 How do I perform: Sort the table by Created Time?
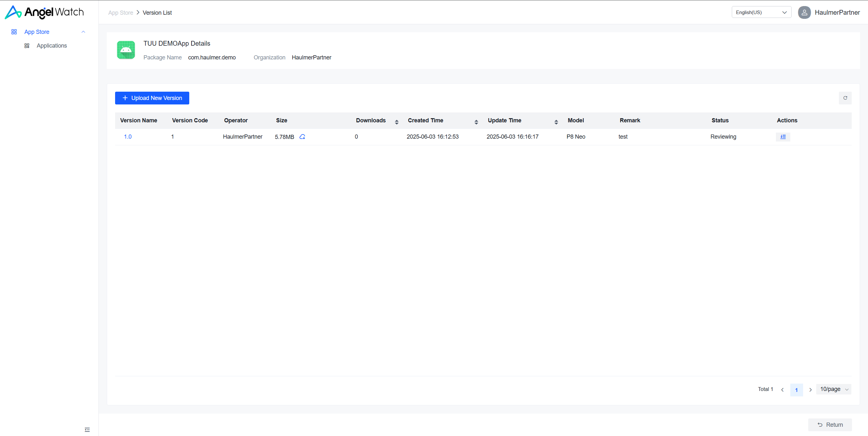point(476,122)
